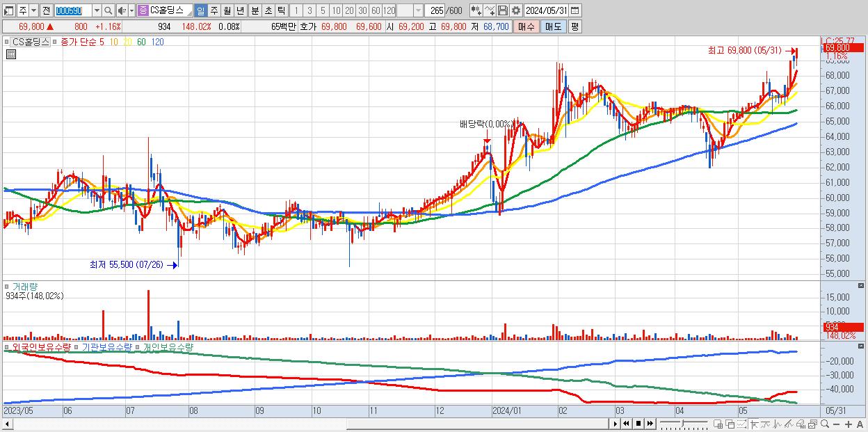The width and height of the screenshot is (868, 432).
Task: Select the 1 interval button
Action: pyautogui.click(x=296, y=10)
